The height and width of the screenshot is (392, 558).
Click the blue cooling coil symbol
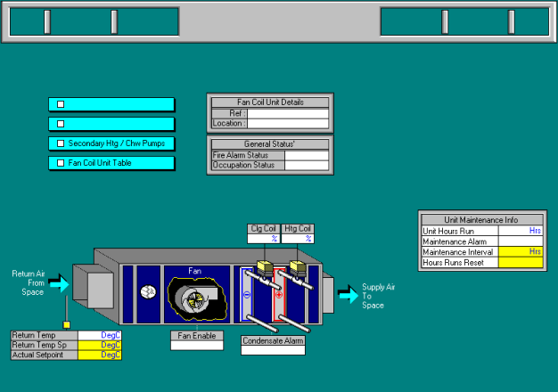(x=248, y=293)
